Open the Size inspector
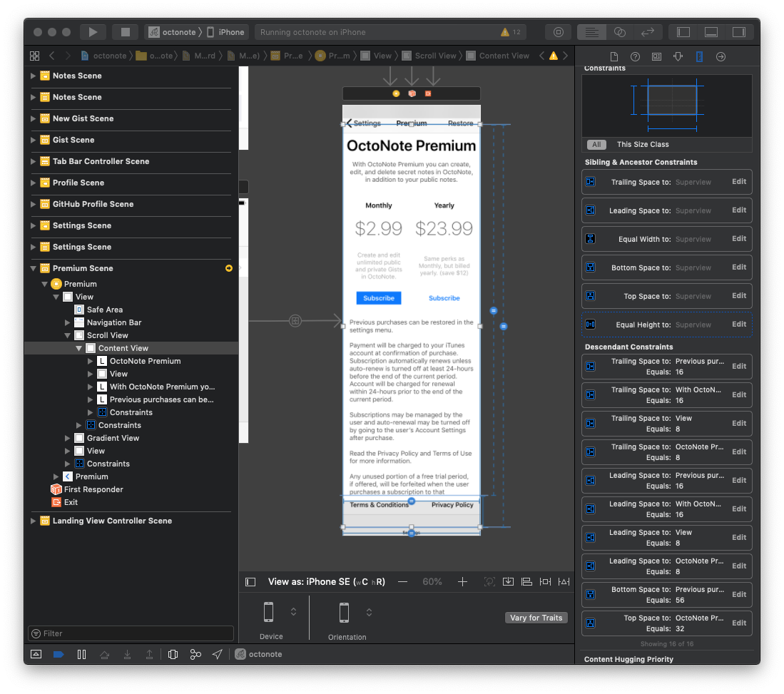The image size is (784, 694). [x=700, y=56]
